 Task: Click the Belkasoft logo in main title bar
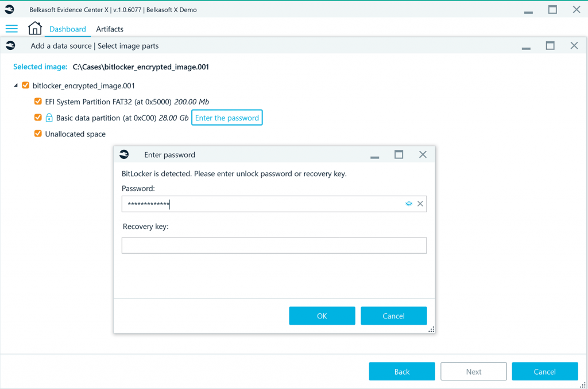click(x=10, y=9)
